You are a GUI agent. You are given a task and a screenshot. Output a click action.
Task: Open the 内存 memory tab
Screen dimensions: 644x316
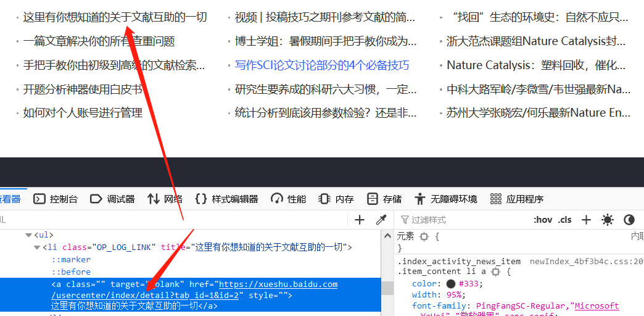click(336, 199)
